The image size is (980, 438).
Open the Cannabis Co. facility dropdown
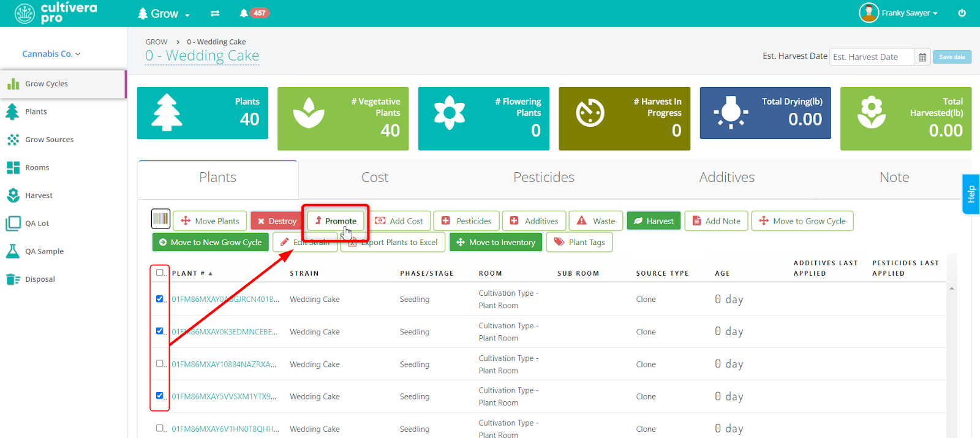51,54
